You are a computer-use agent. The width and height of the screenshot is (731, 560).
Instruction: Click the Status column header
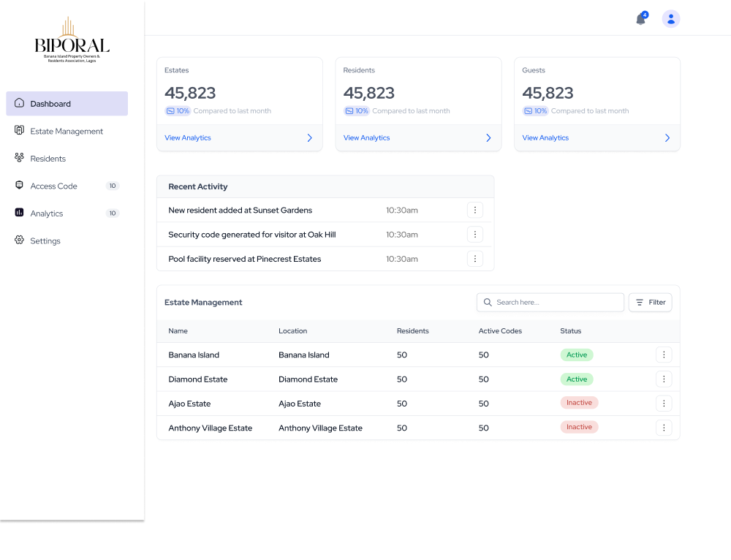click(x=571, y=331)
